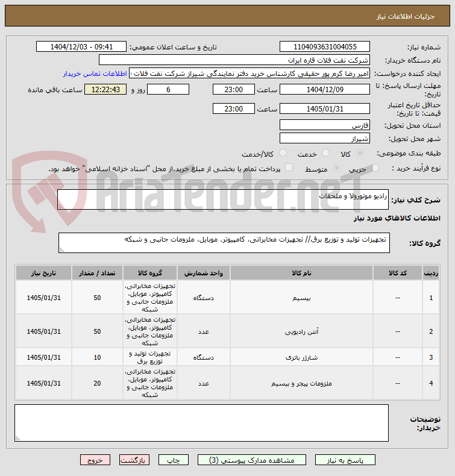The height and width of the screenshot is (476, 455).
Task: Click the 'جزئیات اطلاعات نیاز' page header
Action: click(x=406, y=16)
